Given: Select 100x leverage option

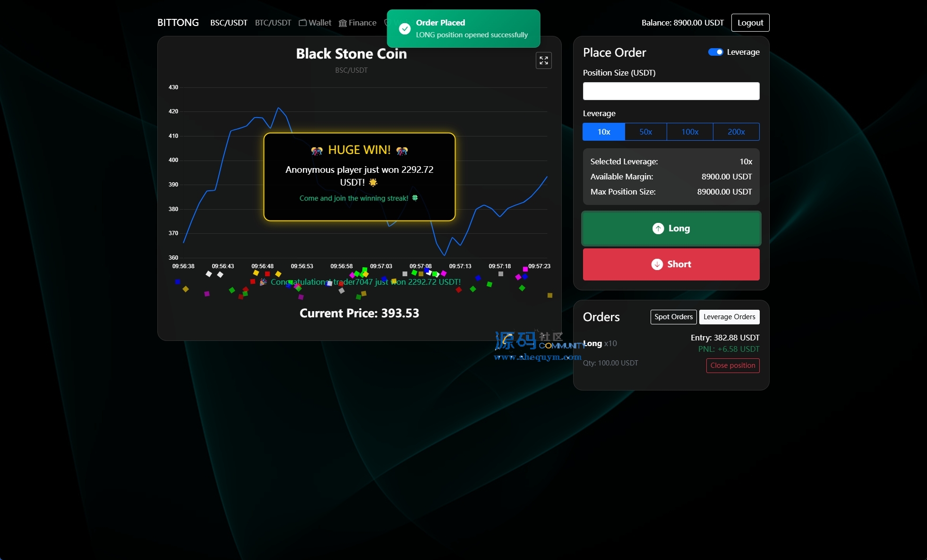Looking at the screenshot, I should click(689, 132).
